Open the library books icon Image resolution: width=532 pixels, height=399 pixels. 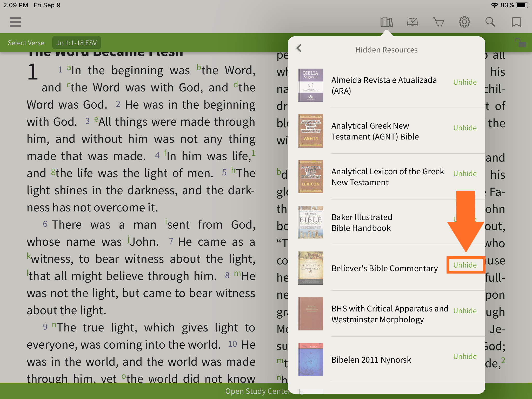click(386, 22)
